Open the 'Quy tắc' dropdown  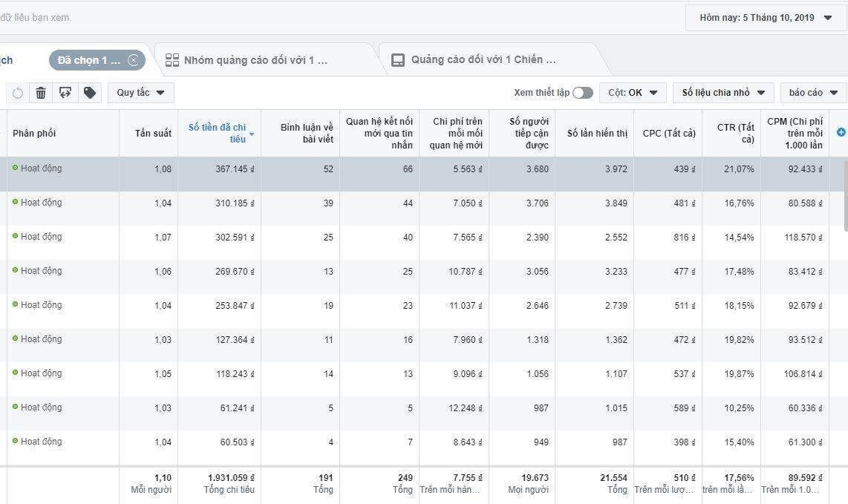(x=140, y=93)
